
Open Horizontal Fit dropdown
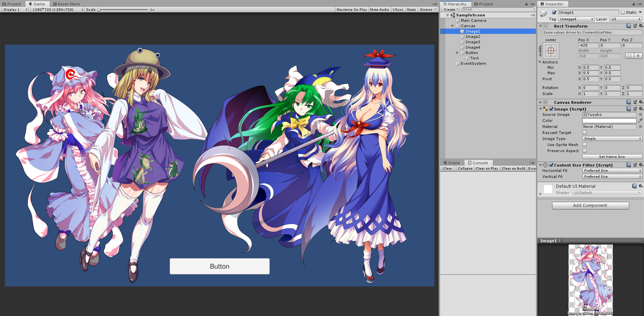(612, 171)
